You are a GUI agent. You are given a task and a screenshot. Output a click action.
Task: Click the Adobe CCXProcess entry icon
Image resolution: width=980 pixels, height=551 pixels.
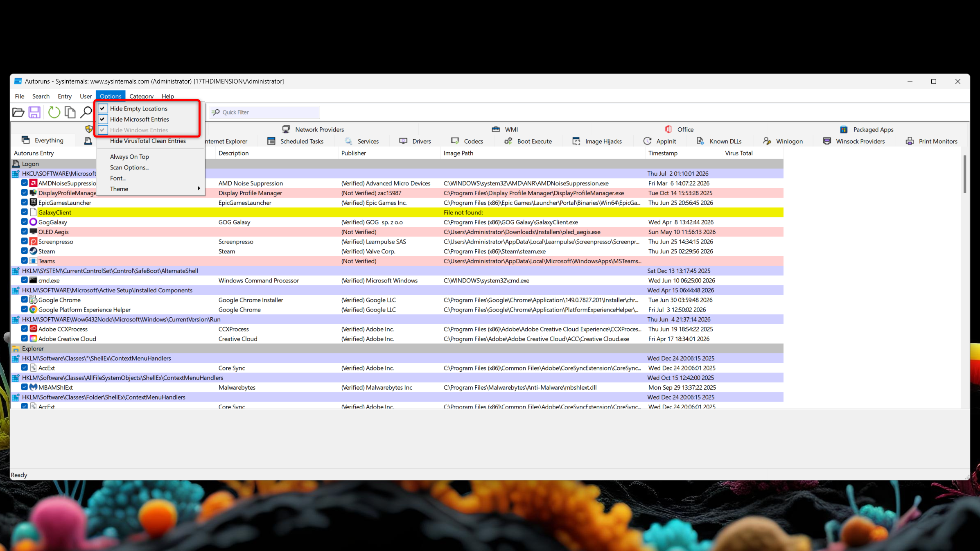pyautogui.click(x=34, y=329)
